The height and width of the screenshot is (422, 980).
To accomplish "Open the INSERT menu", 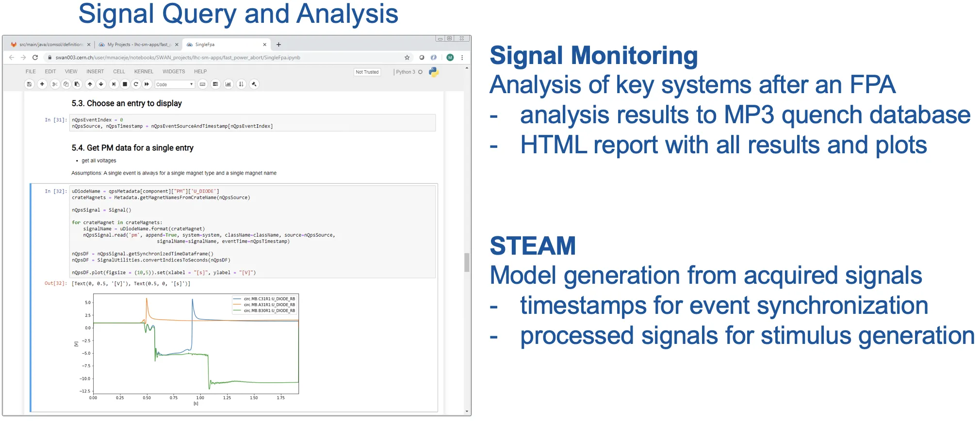I will [95, 72].
